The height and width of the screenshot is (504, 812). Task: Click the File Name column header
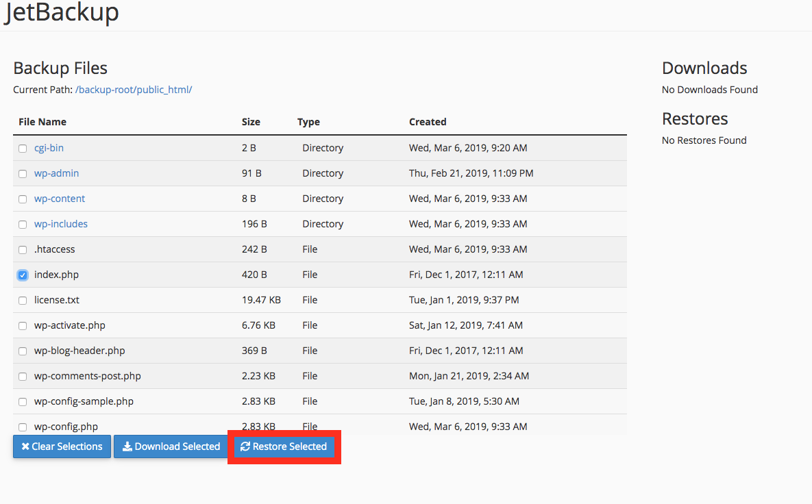point(42,122)
